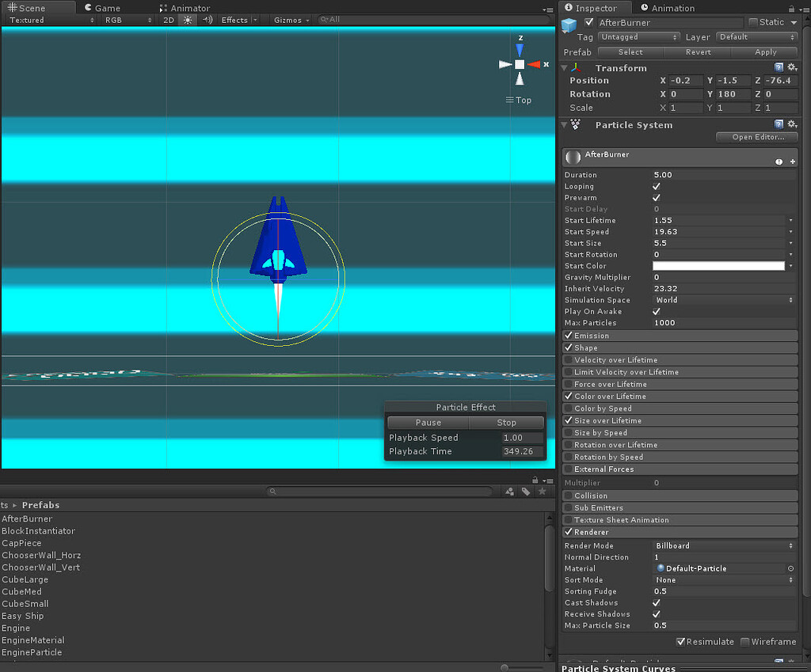Open the Start Color swatch

pyautogui.click(x=719, y=265)
